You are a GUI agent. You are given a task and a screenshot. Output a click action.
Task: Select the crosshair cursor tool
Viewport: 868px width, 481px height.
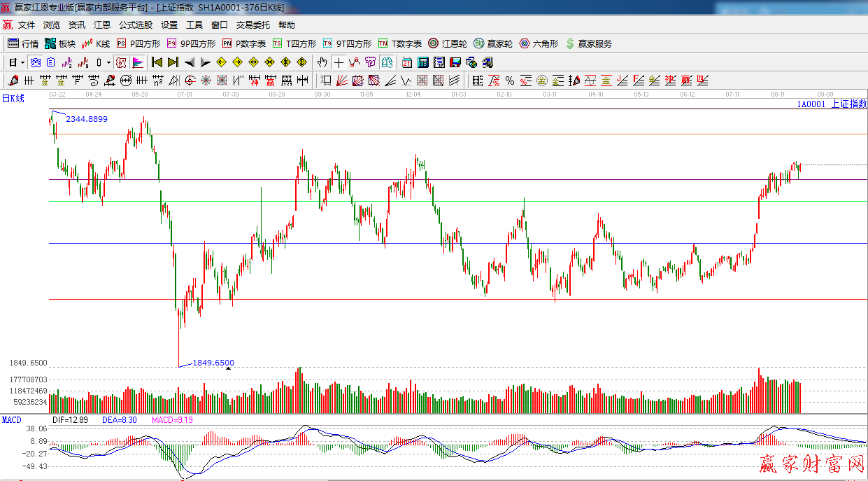click(x=339, y=62)
